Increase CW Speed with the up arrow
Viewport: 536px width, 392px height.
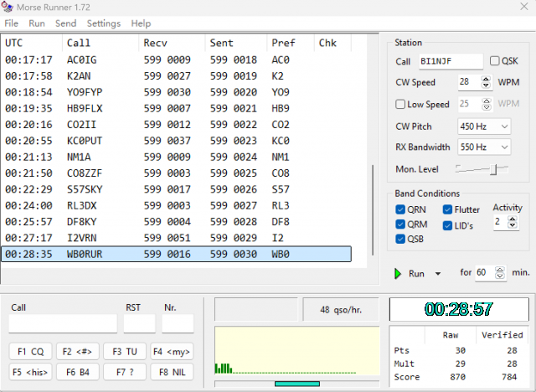click(486, 80)
